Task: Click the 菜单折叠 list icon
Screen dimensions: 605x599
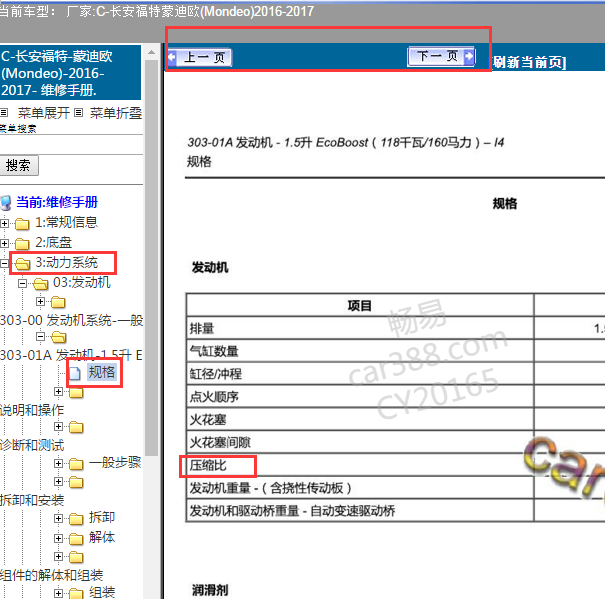Action: 78,113
